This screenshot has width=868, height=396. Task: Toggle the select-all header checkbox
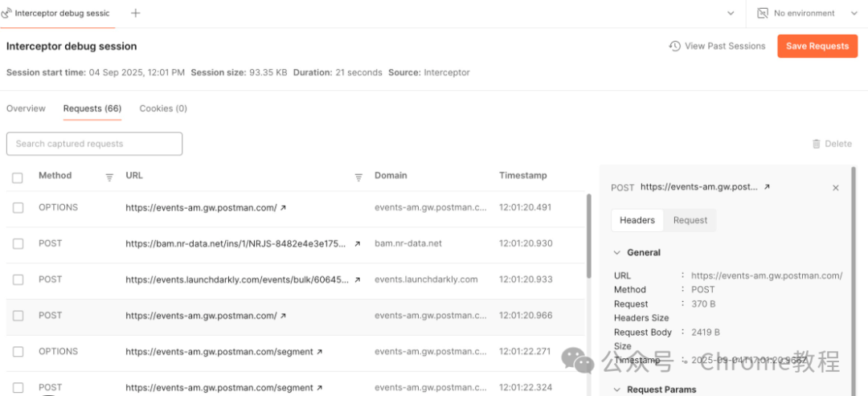(18, 178)
